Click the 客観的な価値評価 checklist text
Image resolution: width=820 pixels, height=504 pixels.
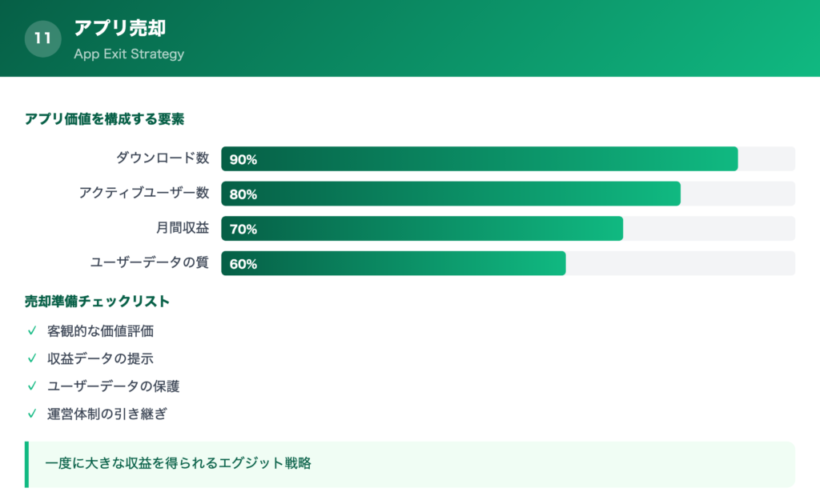tap(100, 330)
